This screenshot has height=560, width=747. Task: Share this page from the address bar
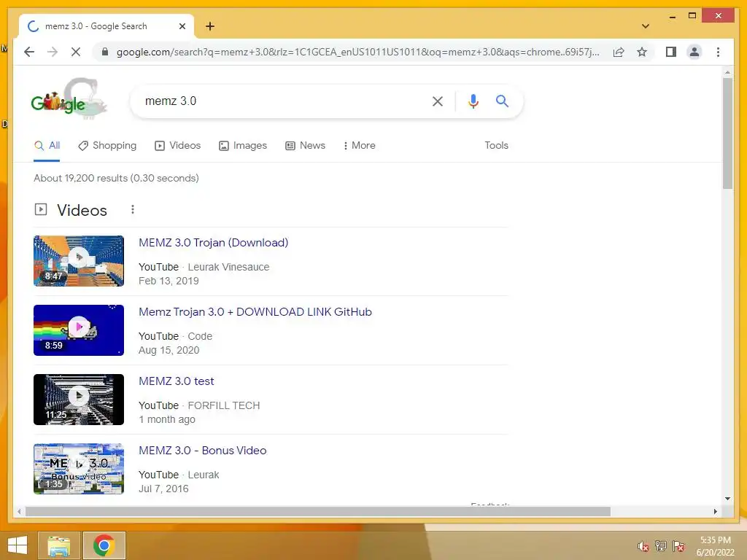click(x=619, y=52)
